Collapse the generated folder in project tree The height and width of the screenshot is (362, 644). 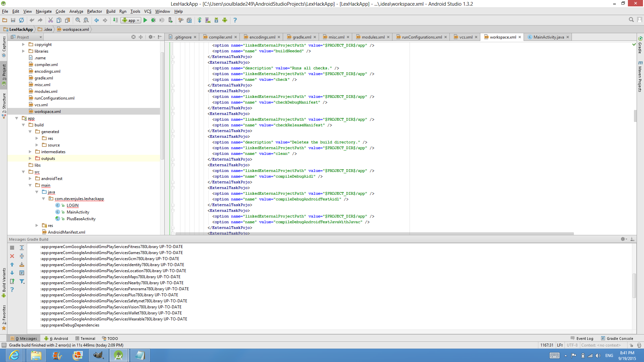point(30,132)
